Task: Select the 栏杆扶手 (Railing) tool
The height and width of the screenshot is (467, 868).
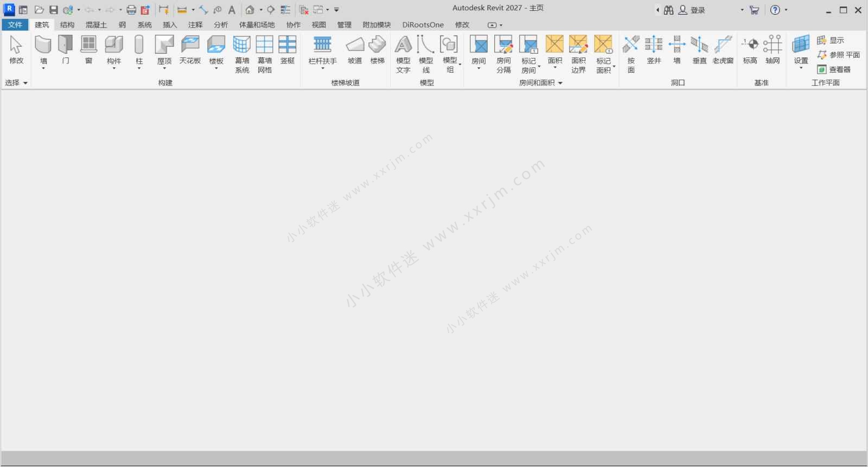Action: [x=322, y=51]
